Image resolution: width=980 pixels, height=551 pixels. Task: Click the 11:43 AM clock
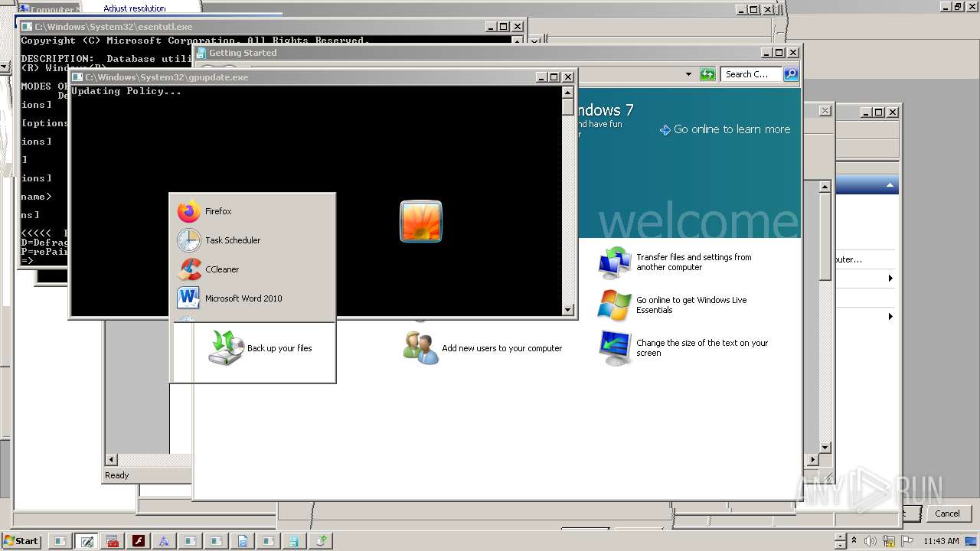(x=941, y=541)
